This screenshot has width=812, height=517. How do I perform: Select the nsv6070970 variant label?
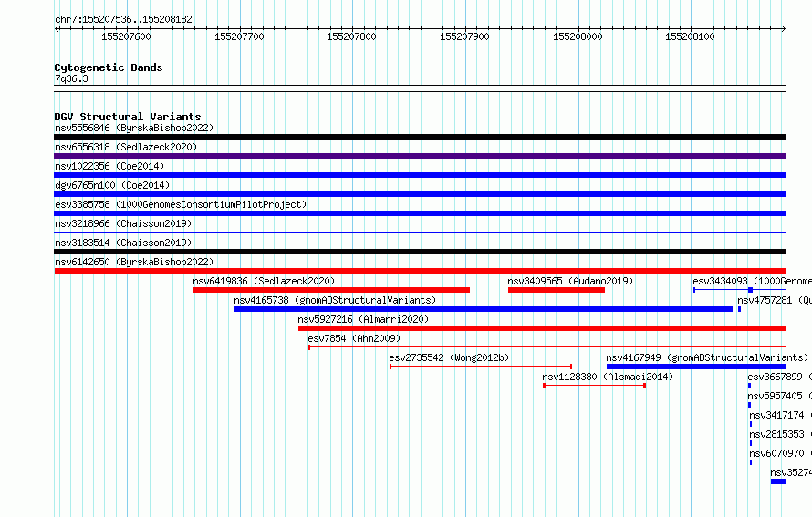pos(780,453)
